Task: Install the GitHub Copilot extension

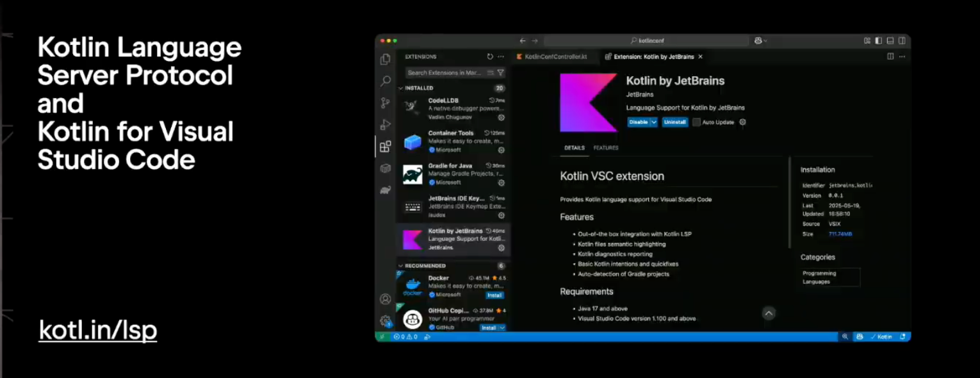Action: pos(489,327)
